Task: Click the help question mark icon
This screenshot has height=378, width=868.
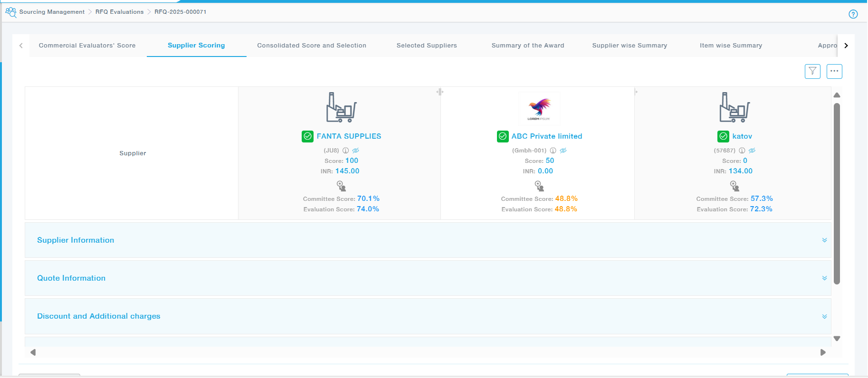Action: 853,14
